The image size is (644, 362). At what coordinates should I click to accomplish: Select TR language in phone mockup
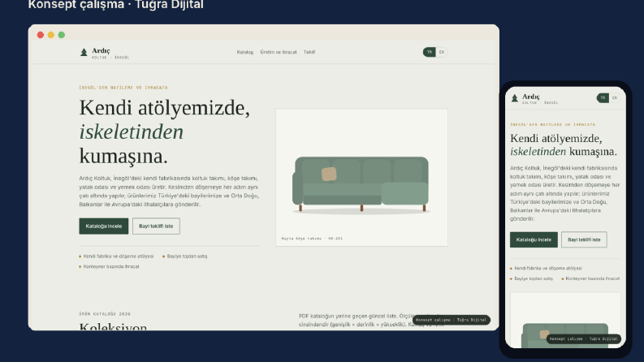coord(603,98)
